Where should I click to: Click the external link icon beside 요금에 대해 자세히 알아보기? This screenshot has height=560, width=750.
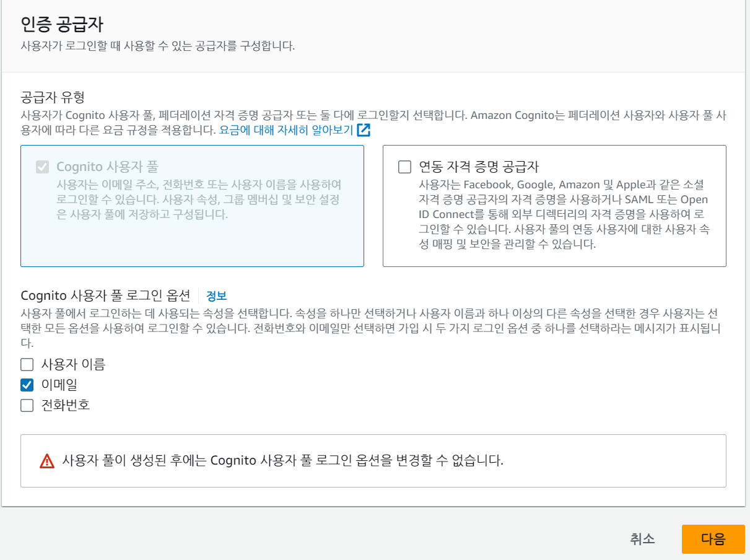(x=364, y=130)
